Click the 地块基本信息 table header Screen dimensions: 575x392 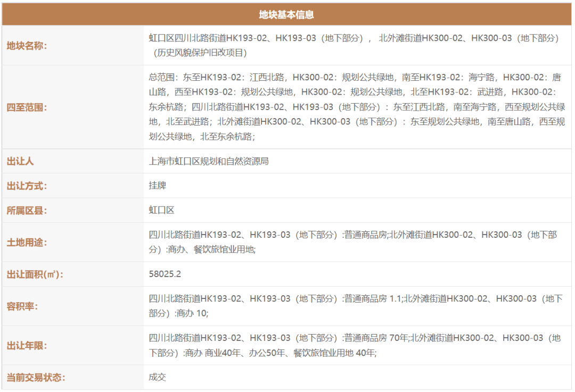point(286,15)
